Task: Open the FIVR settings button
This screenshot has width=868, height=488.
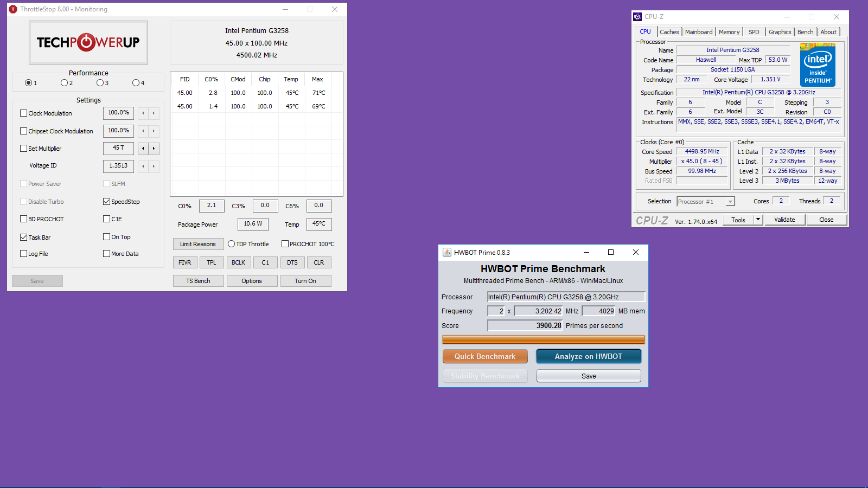Action: (x=185, y=262)
